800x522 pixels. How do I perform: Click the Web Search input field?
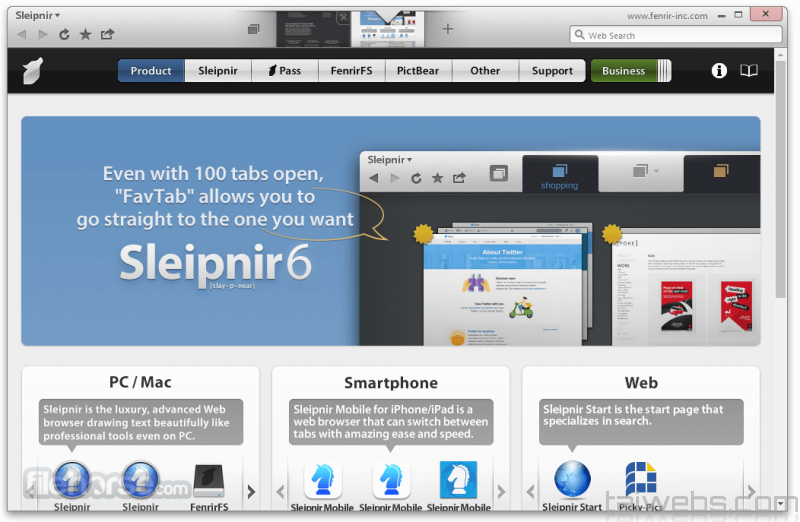click(x=680, y=35)
